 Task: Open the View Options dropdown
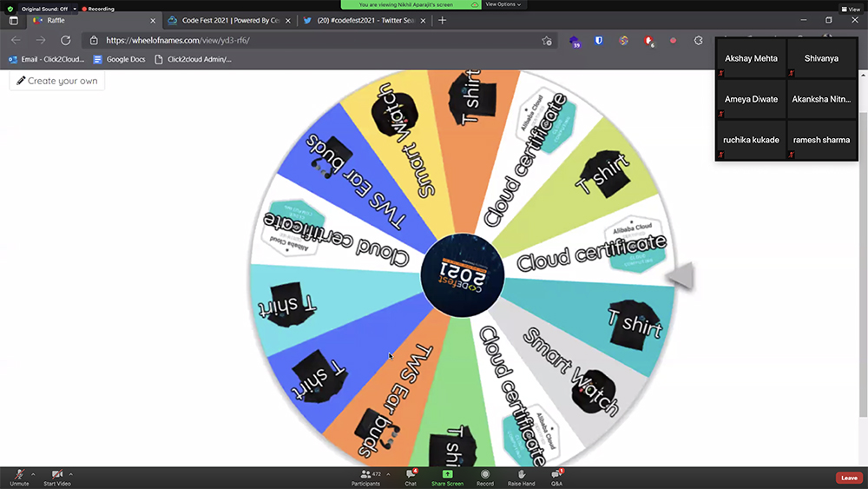(x=503, y=4)
